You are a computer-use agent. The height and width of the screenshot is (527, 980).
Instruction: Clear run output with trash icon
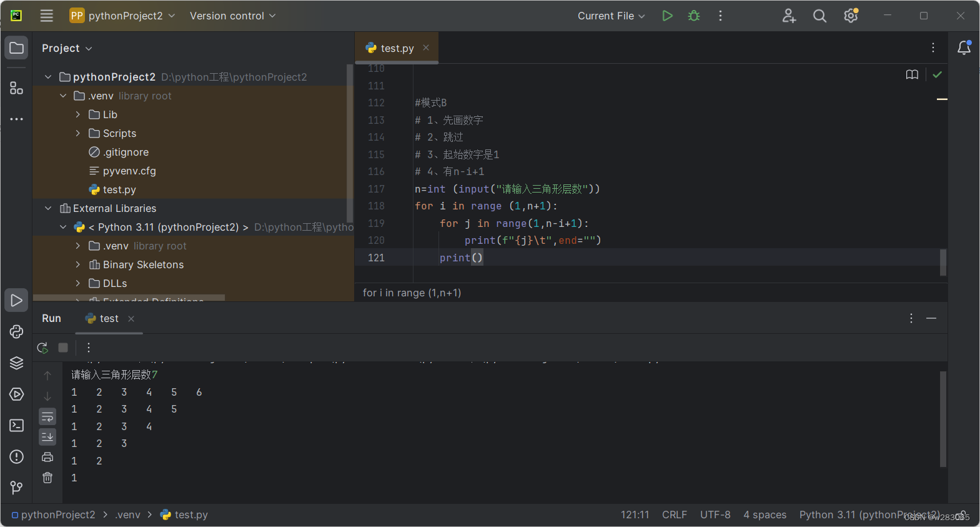[47, 478]
